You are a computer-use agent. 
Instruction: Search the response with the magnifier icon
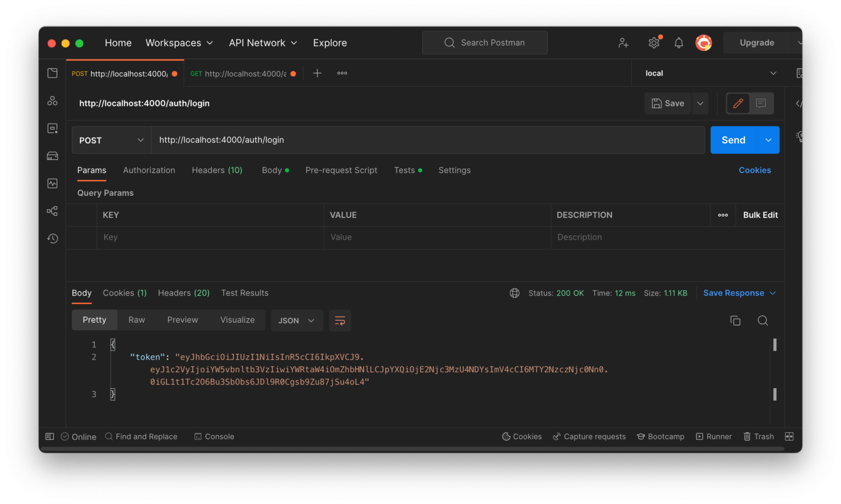pyautogui.click(x=763, y=321)
